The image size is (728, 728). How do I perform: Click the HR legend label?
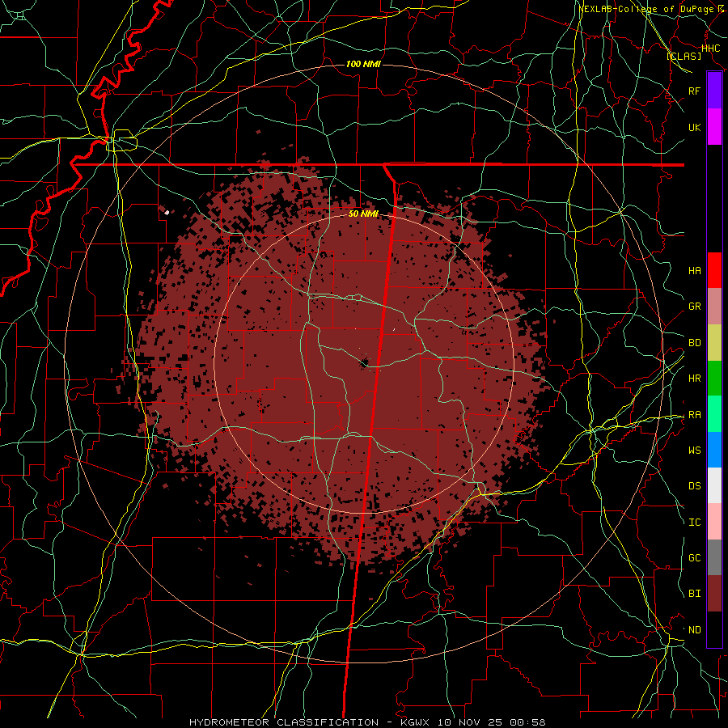[695, 379]
